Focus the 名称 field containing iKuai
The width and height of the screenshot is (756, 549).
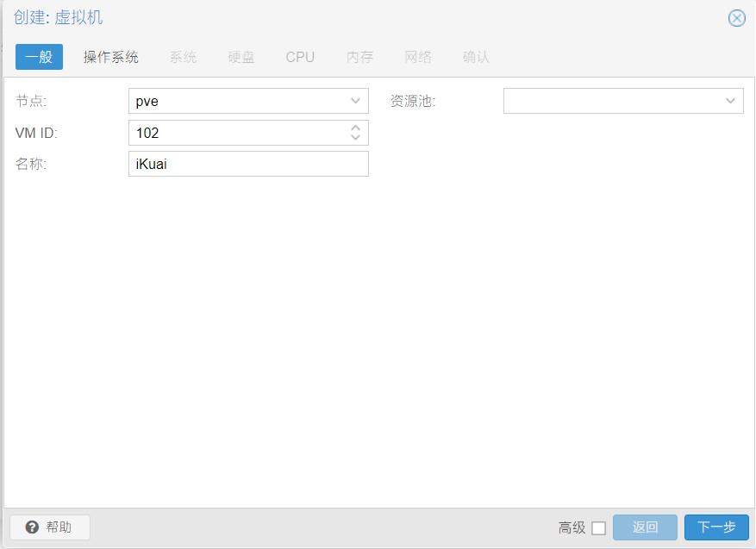247,164
